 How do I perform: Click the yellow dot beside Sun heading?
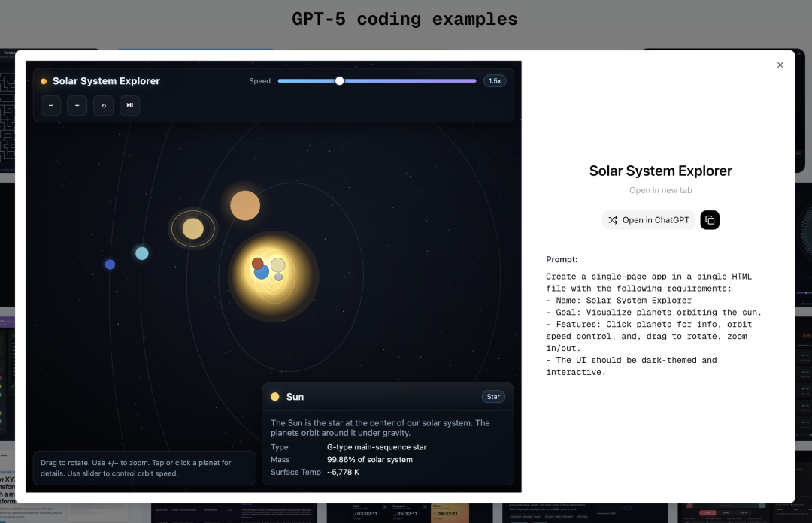275,397
